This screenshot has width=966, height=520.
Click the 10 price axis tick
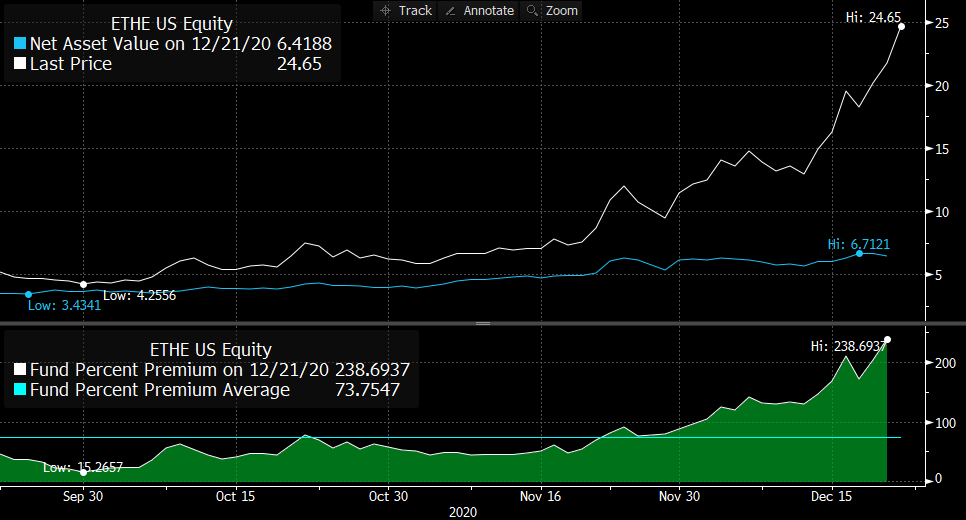(x=942, y=213)
